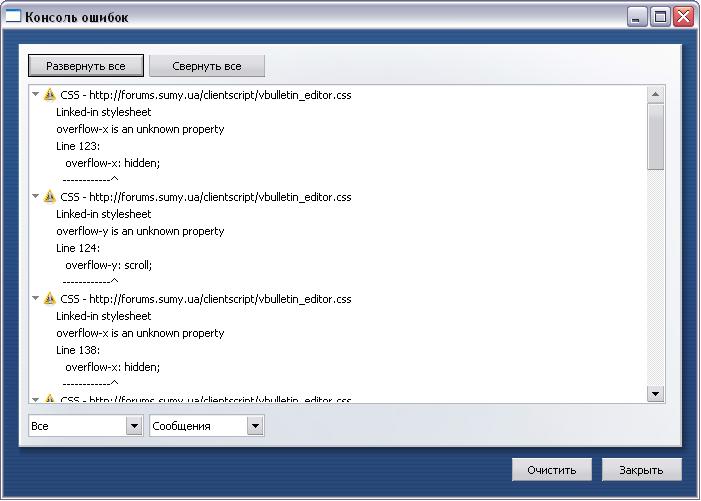The image size is (701, 501).
Task: Click the error list scrollbar thumb
Action: click(656, 138)
